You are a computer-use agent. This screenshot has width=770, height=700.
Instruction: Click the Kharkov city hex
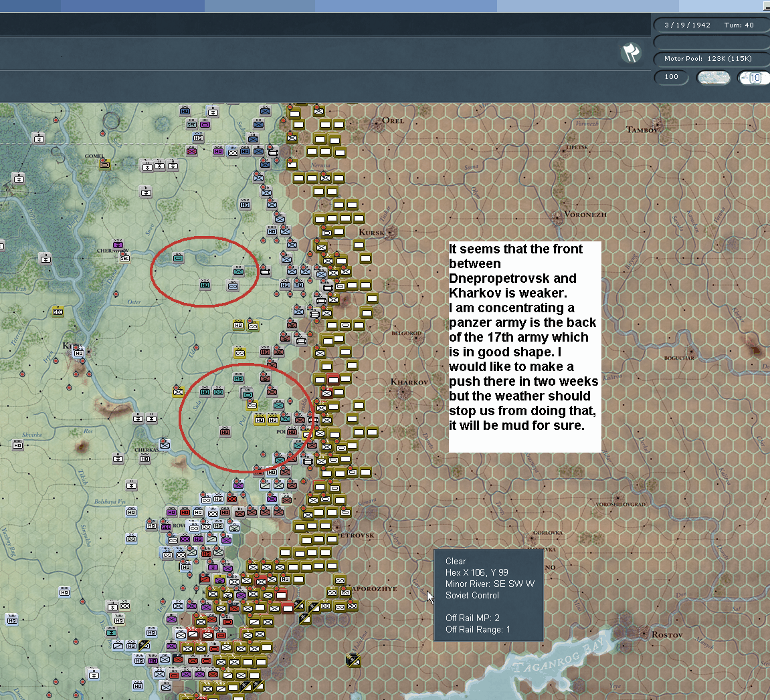pos(405,393)
